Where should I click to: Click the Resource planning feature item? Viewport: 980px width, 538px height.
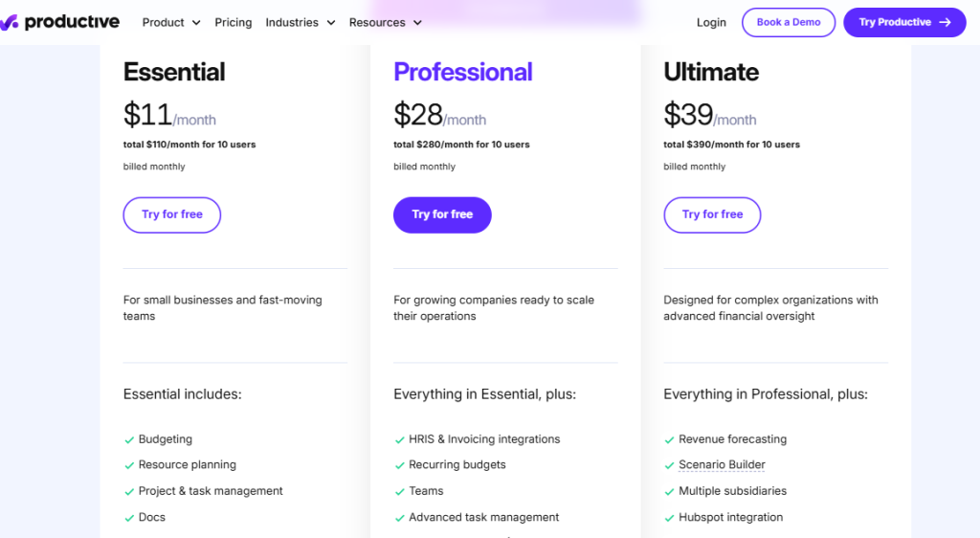[187, 465]
